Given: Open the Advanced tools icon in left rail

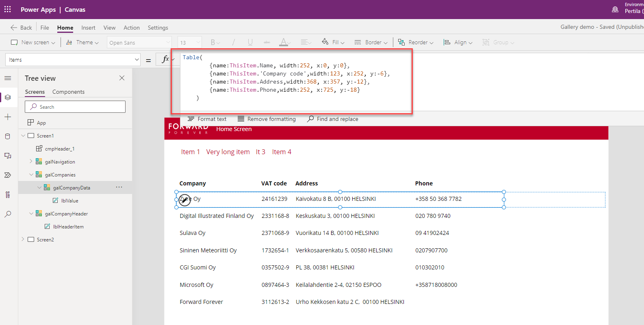Looking at the screenshot, I should coord(8,195).
